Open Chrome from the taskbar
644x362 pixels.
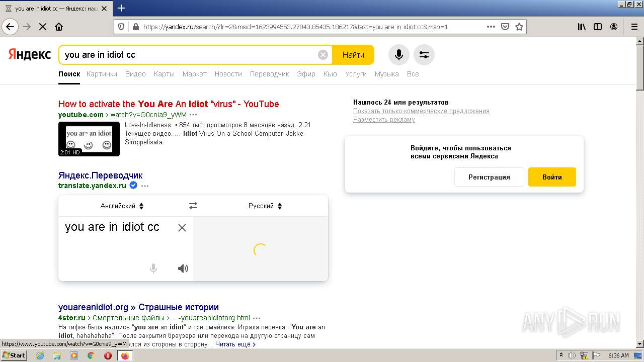pyautogui.click(x=91, y=355)
